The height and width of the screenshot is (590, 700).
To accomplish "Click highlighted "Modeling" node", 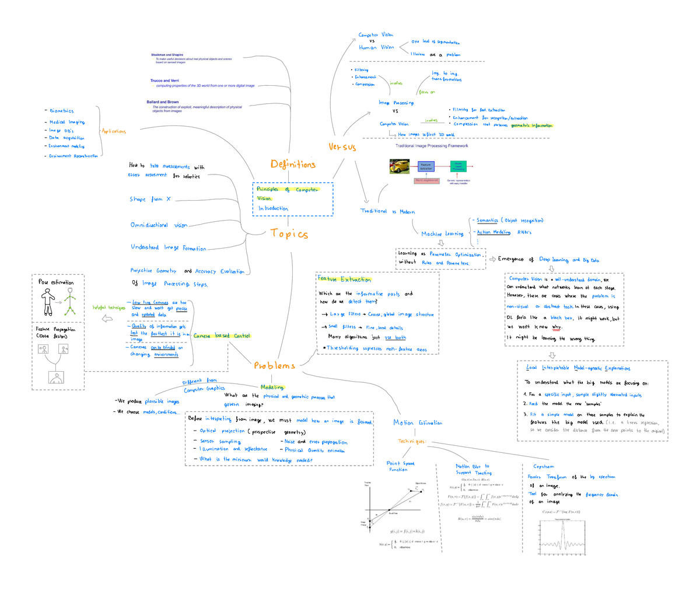I will (x=272, y=387).
